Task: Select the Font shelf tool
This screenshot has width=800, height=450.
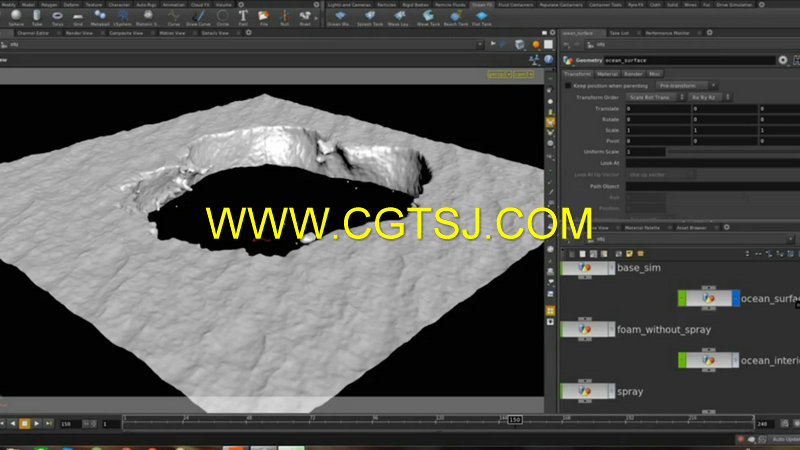Action: (243, 17)
